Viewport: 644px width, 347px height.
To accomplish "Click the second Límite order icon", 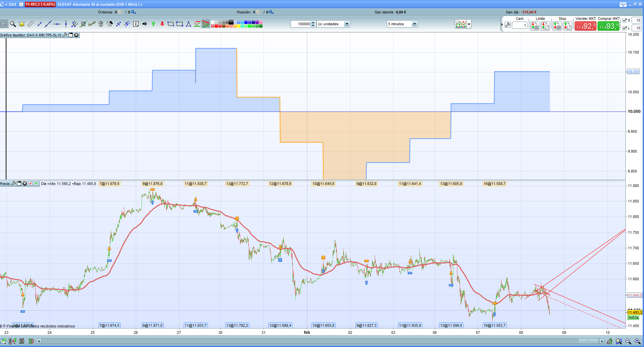I will pyautogui.click(x=545, y=26).
